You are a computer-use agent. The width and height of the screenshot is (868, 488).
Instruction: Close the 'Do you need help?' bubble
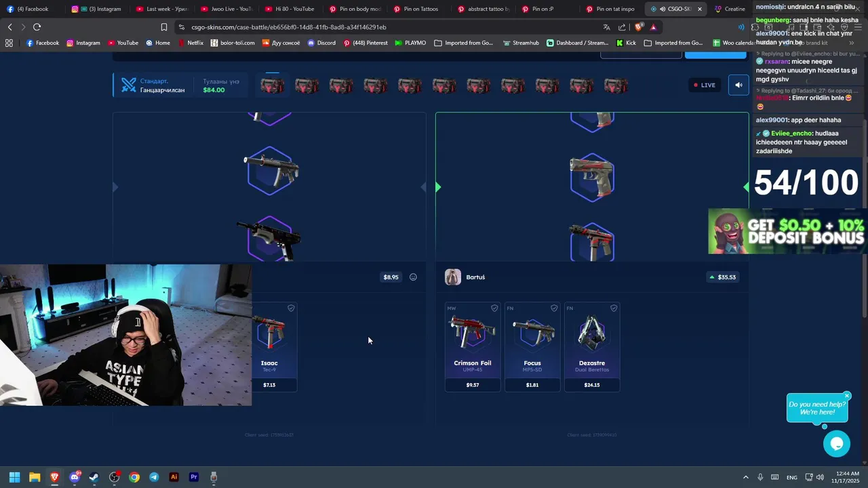[x=847, y=396]
